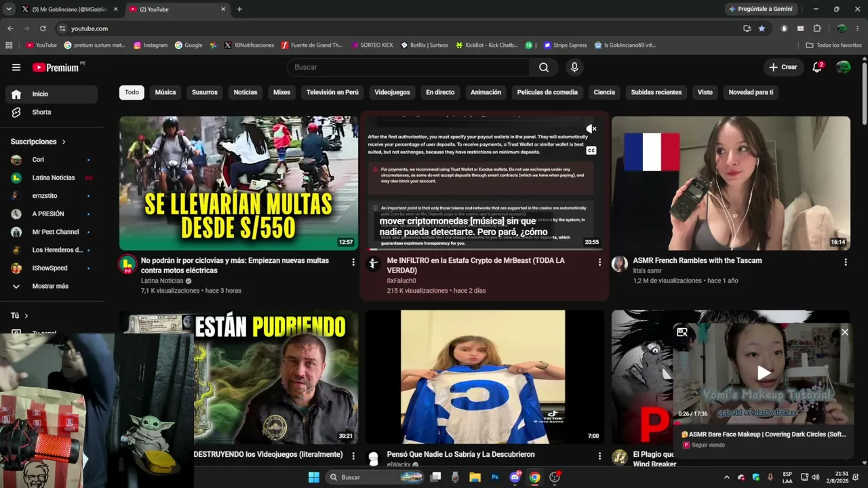Open the Se llevarían multas video thumbnail
Screen dimensions: 868x488
click(239, 183)
